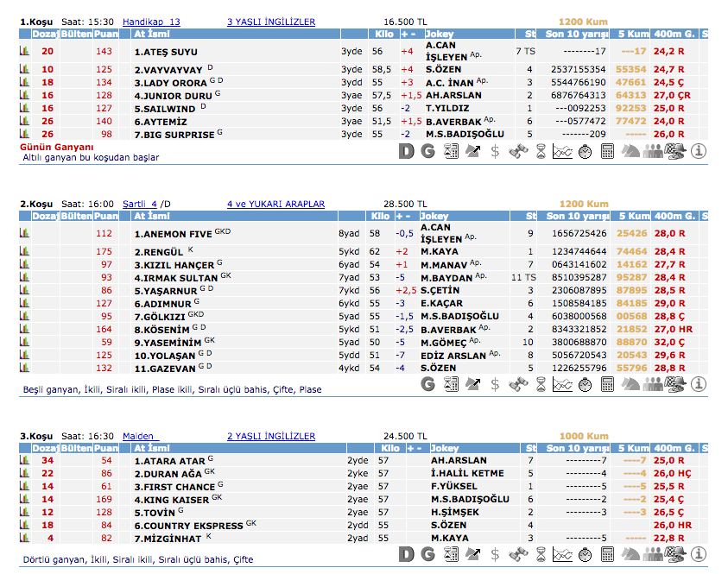The width and height of the screenshot is (728, 574).
Task: Open the Şartlı 4 link
Action: (x=143, y=204)
